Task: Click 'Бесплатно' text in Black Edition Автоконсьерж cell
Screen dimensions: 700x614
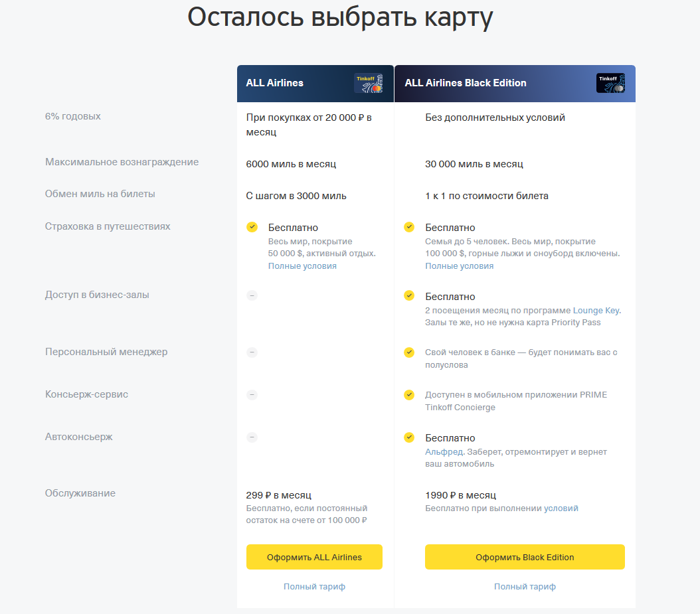Action: pos(450,438)
